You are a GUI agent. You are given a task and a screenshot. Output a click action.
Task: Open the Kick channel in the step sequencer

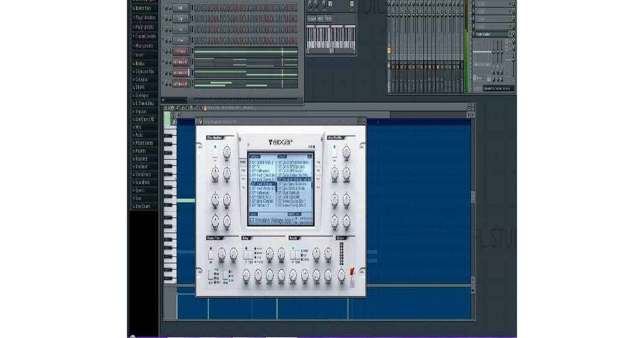click(181, 8)
